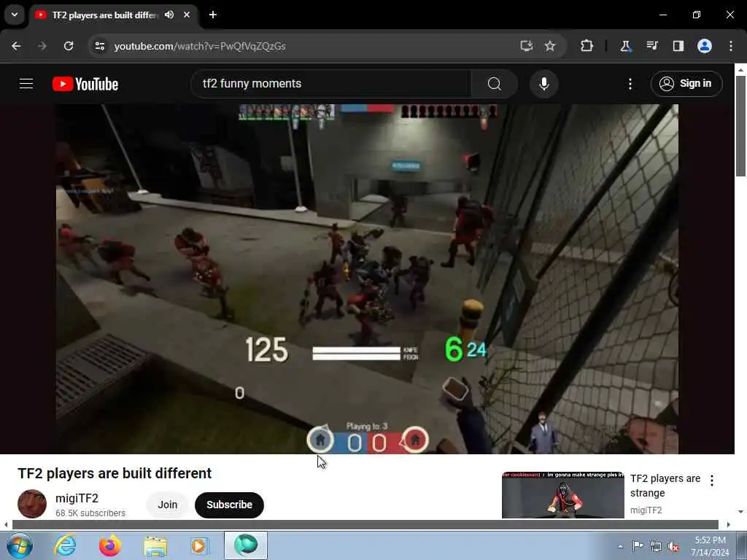747x560 pixels.
Task: Open the 'TF2 players are strange' title link
Action: (665, 486)
